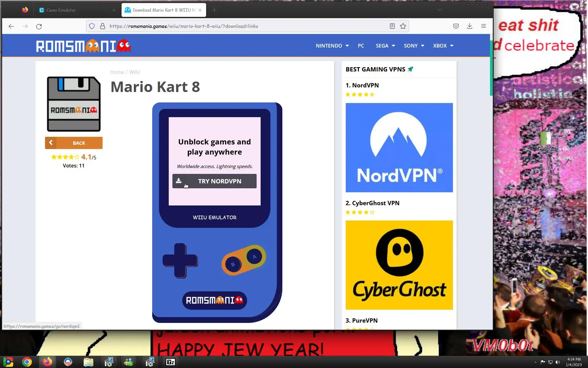Toggle reader view icon in address bar
The image size is (588, 368).
(x=392, y=26)
